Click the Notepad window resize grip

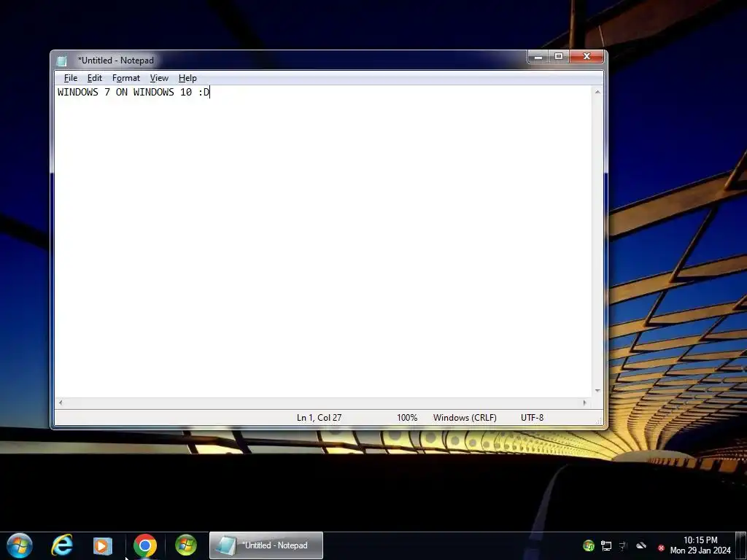[x=600, y=421]
